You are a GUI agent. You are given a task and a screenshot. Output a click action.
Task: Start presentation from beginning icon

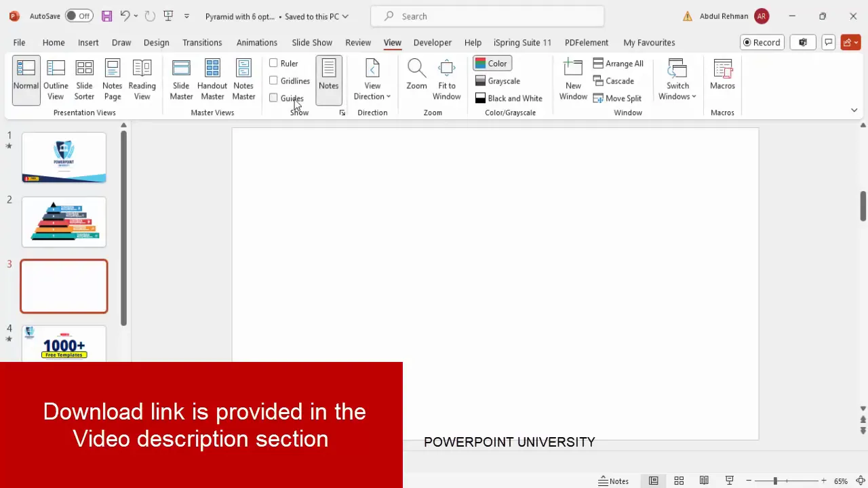168,16
